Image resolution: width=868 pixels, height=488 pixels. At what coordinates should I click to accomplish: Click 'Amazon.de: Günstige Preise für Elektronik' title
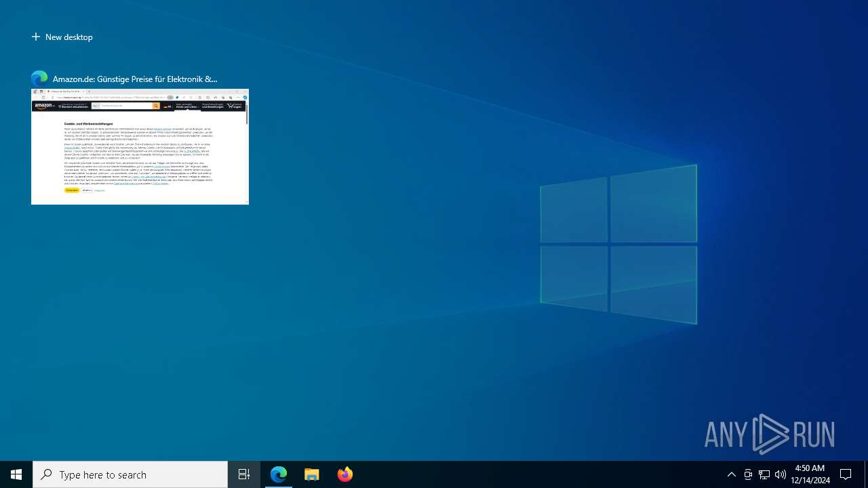[x=135, y=79]
